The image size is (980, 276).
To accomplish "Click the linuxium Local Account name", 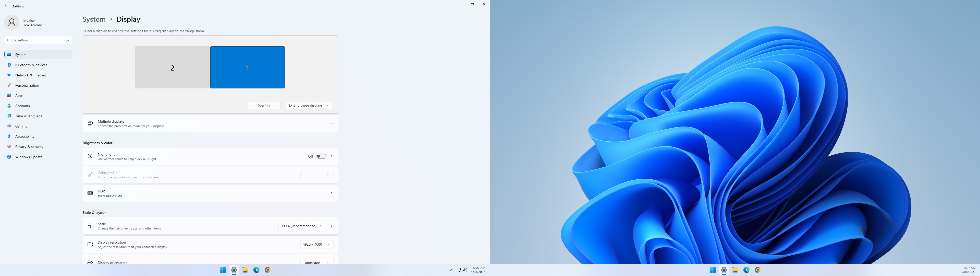I will (x=32, y=23).
